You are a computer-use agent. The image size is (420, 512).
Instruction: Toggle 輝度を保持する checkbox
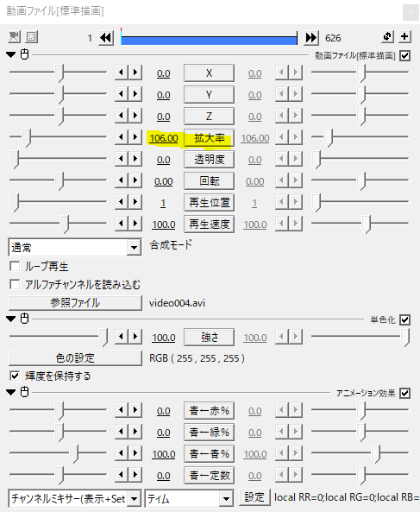point(15,376)
